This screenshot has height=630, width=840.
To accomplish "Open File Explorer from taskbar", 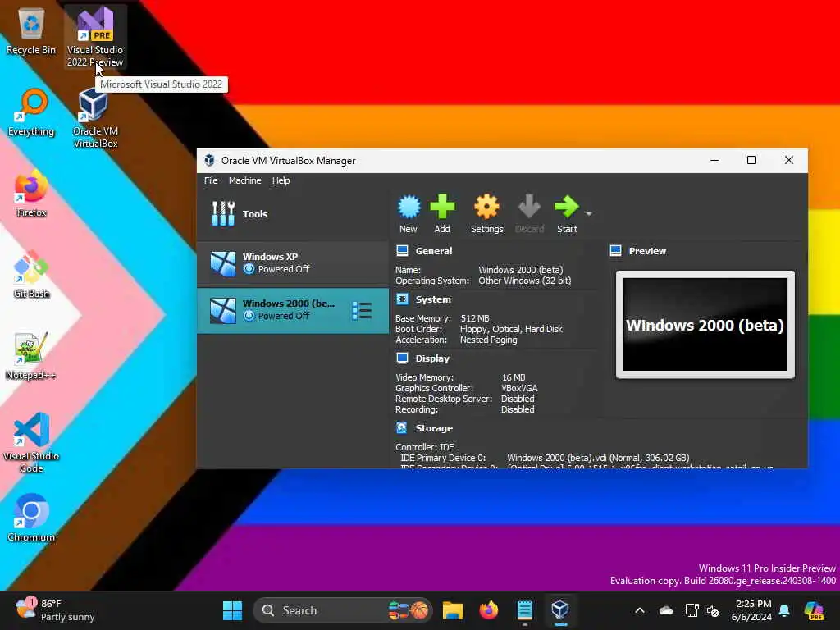I will point(453,610).
